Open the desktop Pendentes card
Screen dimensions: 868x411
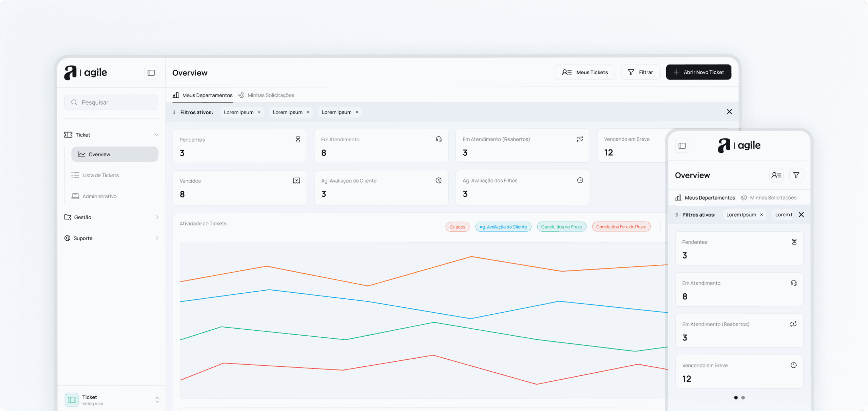point(240,146)
